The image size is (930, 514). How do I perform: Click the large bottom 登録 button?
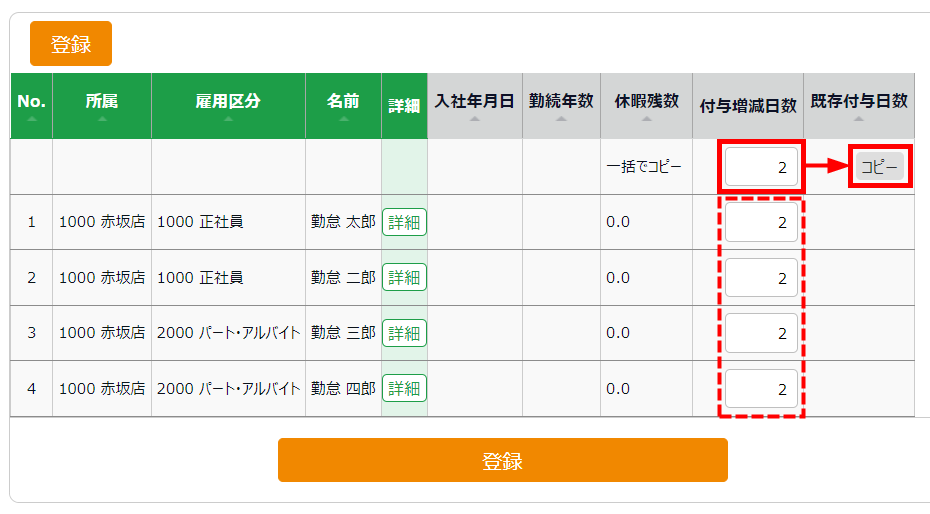click(x=502, y=460)
